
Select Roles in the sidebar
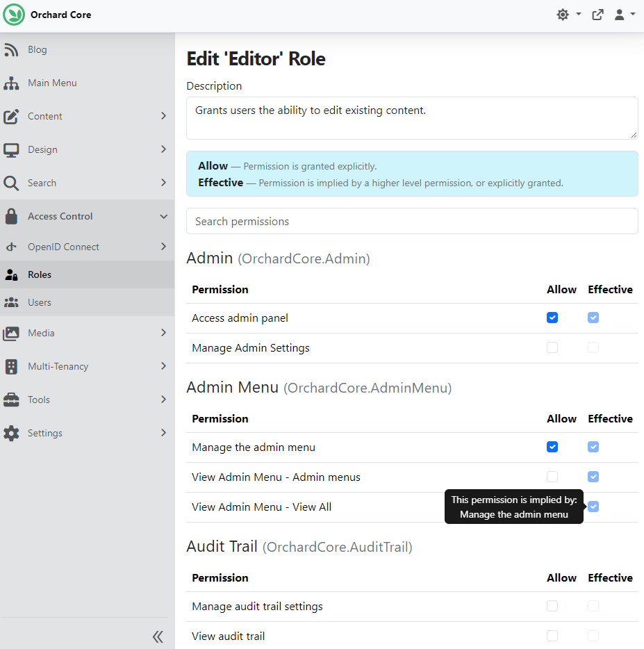(x=40, y=274)
